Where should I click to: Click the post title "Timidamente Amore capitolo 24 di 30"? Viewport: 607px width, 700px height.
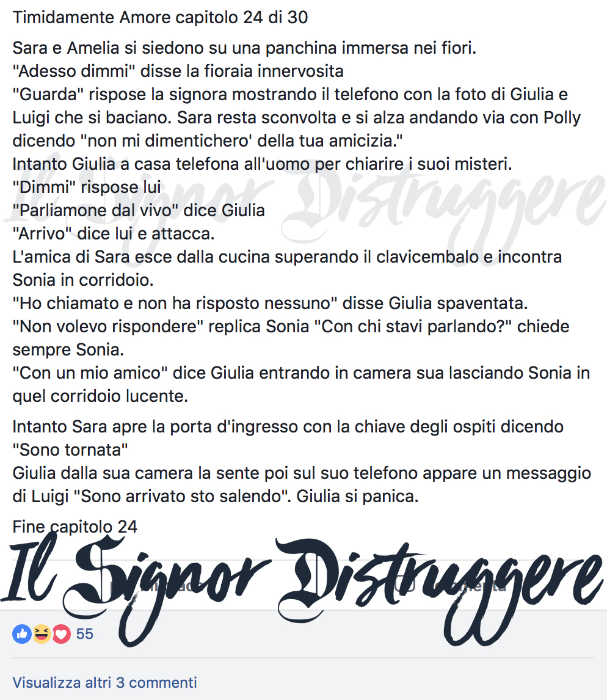click(x=160, y=18)
